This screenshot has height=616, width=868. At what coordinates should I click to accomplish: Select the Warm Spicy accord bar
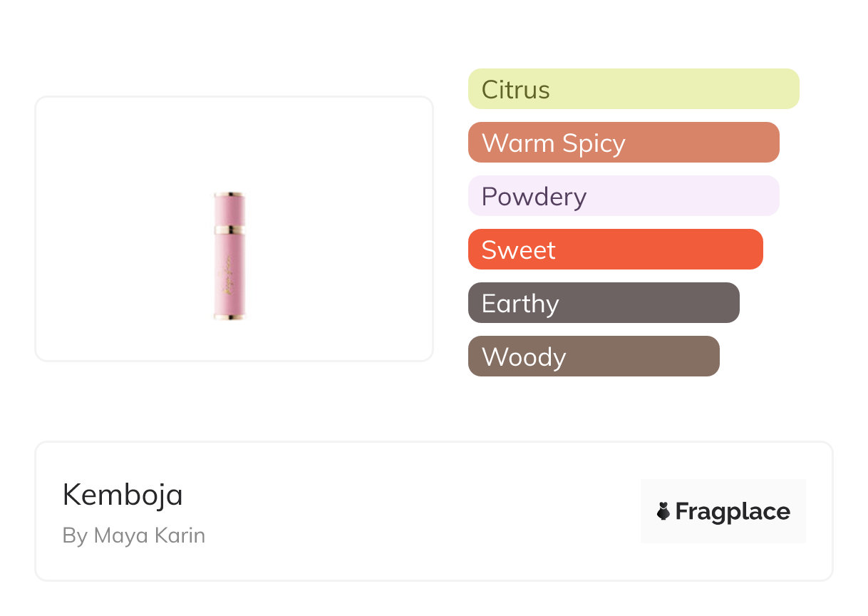[624, 143]
